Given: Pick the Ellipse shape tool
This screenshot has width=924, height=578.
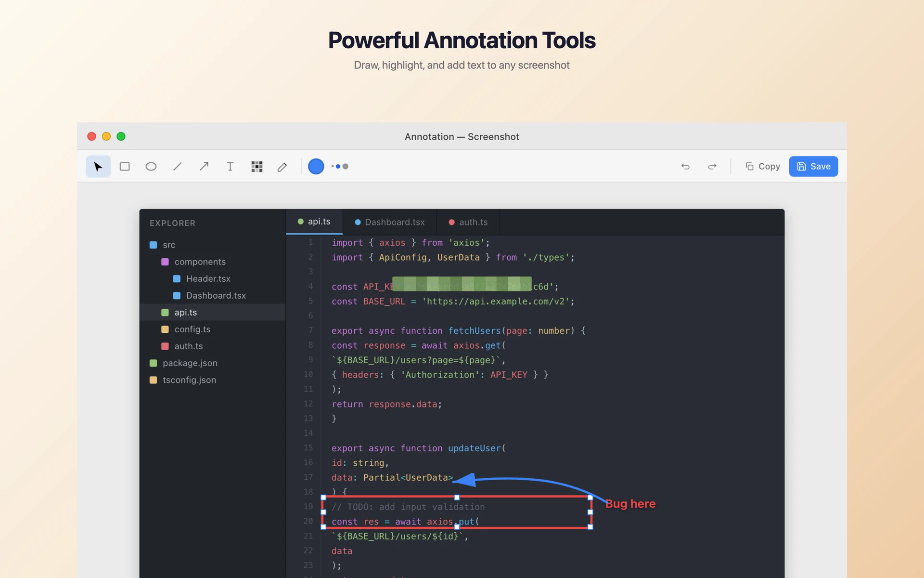Looking at the screenshot, I should pyautogui.click(x=151, y=167).
